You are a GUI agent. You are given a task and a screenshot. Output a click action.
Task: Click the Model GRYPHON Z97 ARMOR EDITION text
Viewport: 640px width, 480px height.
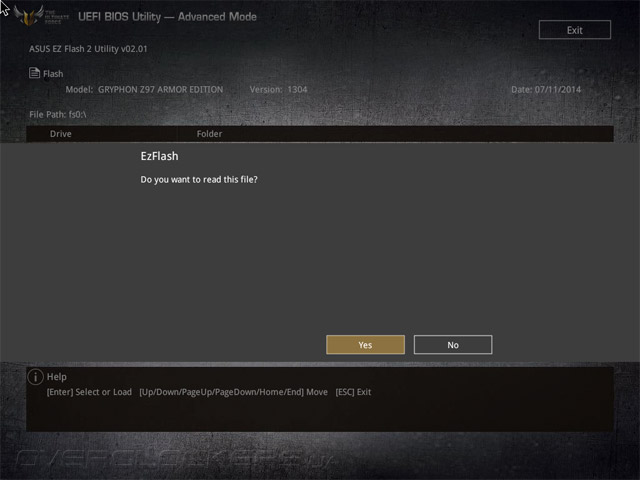click(144, 89)
